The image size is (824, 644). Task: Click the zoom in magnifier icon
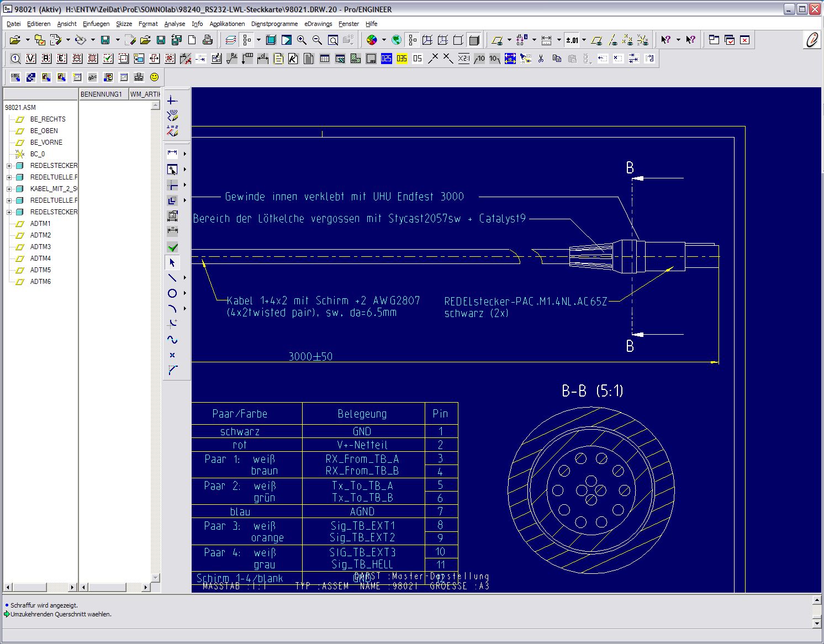click(302, 40)
